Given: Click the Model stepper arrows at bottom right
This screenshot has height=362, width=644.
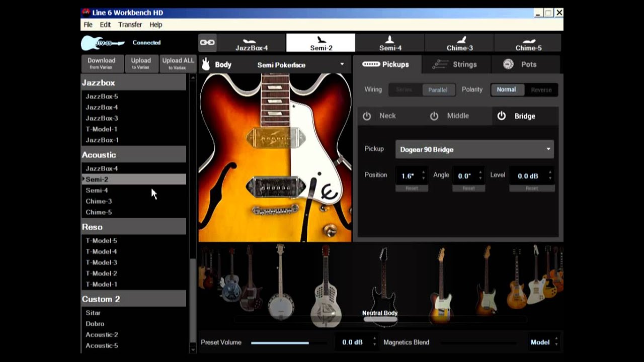Looking at the screenshot, I should (x=556, y=342).
